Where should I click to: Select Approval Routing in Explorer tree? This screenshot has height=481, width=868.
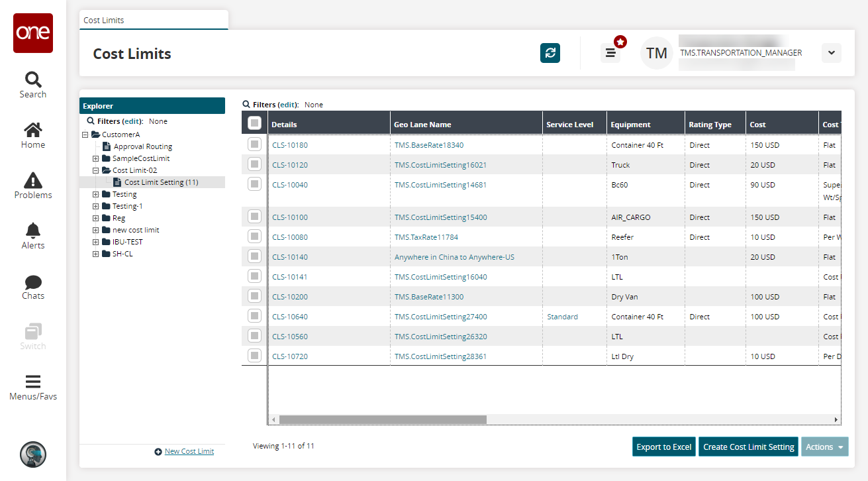tap(142, 146)
